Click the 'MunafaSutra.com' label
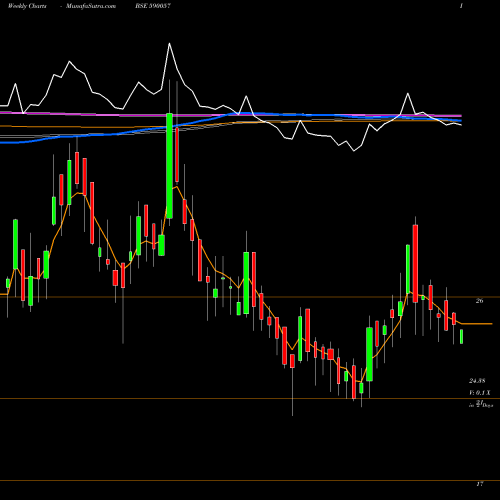The image size is (500, 500). 91,6
